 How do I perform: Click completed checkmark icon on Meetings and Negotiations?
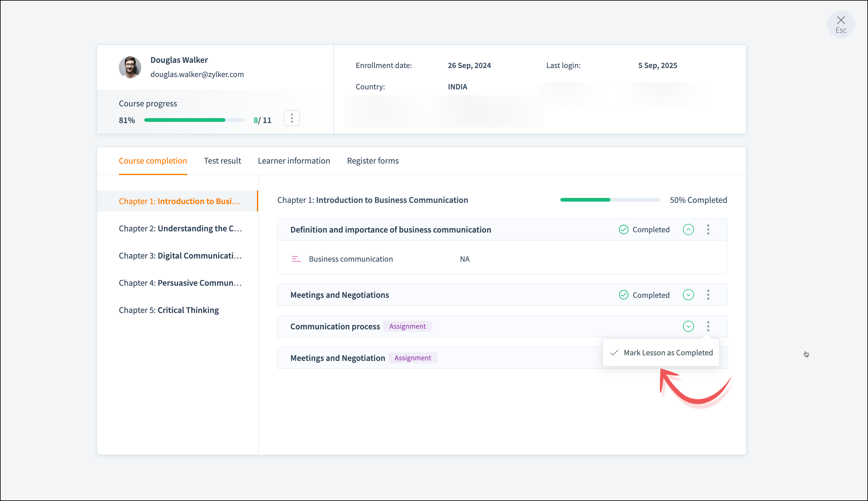(x=623, y=295)
